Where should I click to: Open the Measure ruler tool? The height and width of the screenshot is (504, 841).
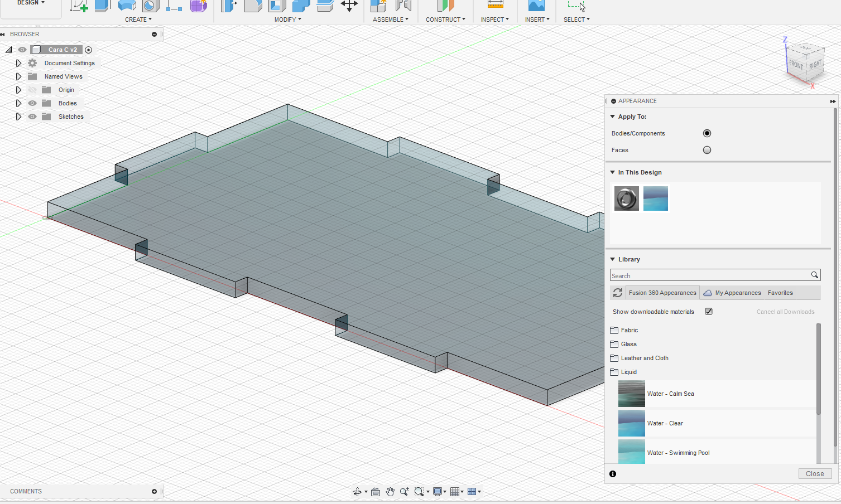pyautogui.click(x=495, y=5)
